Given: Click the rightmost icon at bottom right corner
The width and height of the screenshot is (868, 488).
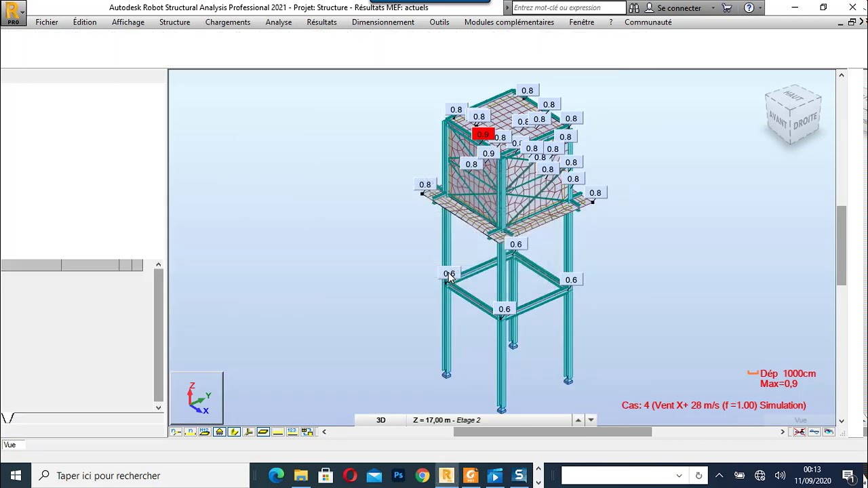Looking at the screenshot, I should point(828,432).
